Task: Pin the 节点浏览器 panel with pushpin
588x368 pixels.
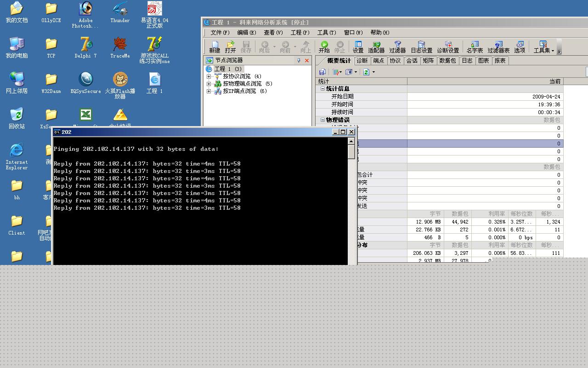Action: click(x=299, y=60)
